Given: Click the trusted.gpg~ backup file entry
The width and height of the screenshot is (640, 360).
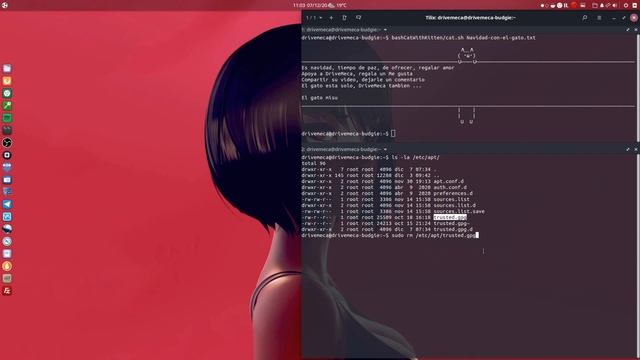Looking at the screenshot, I should point(451,223).
